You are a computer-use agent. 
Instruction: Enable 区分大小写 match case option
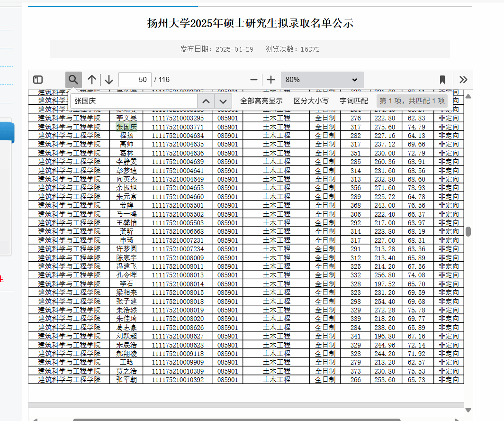(x=311, y=101)
